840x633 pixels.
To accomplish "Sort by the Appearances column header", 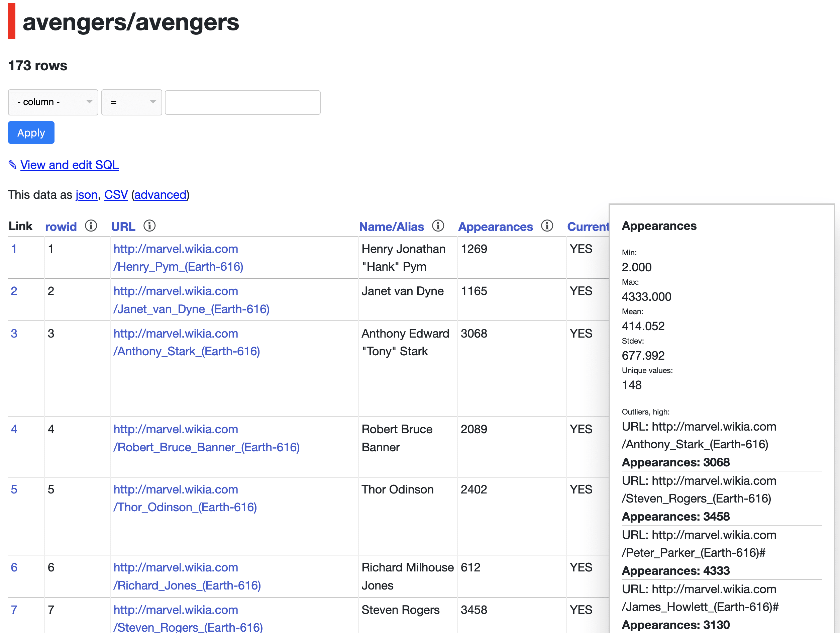I will point(496,227).
